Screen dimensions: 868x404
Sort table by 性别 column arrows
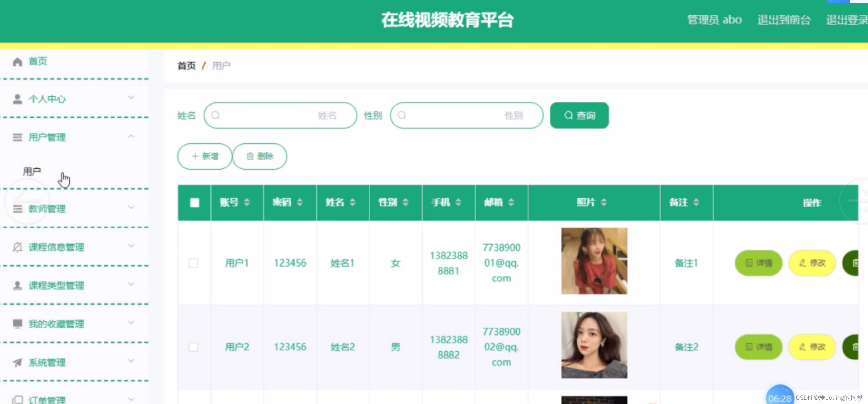click(x=405, y=202)
